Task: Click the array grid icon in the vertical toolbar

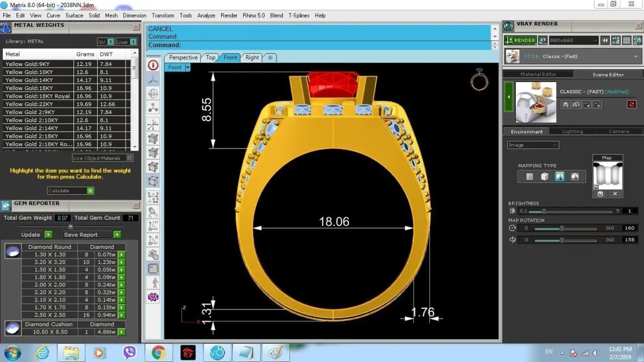Action: 153,197
